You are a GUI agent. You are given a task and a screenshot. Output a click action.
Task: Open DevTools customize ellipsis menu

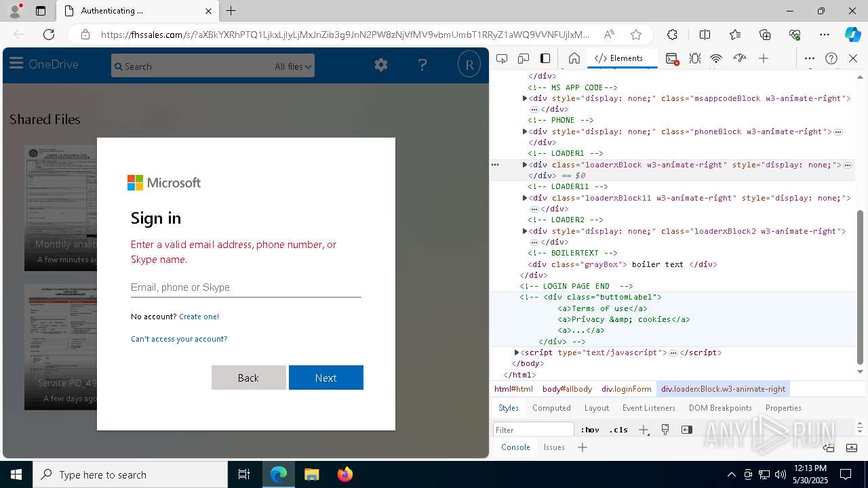[810, 58]
